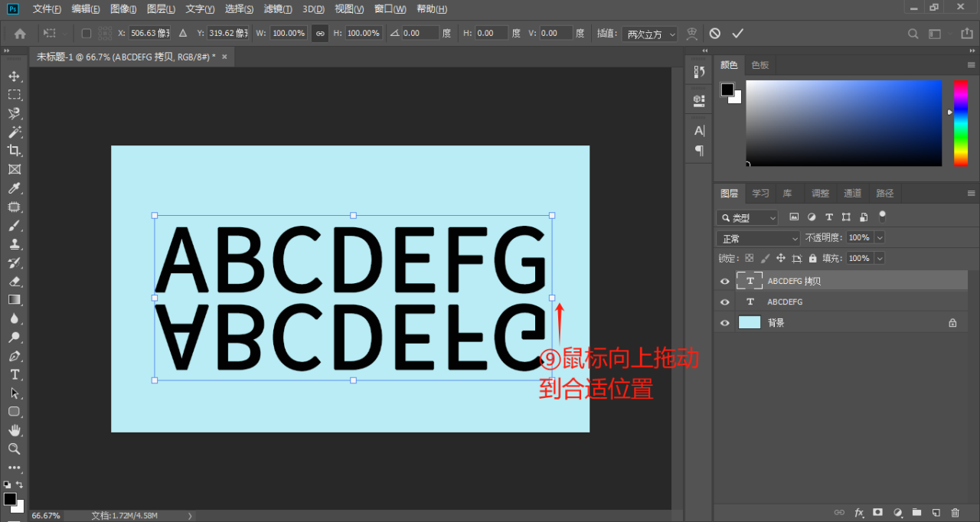Select the Eraser tool

pos(14,282)
